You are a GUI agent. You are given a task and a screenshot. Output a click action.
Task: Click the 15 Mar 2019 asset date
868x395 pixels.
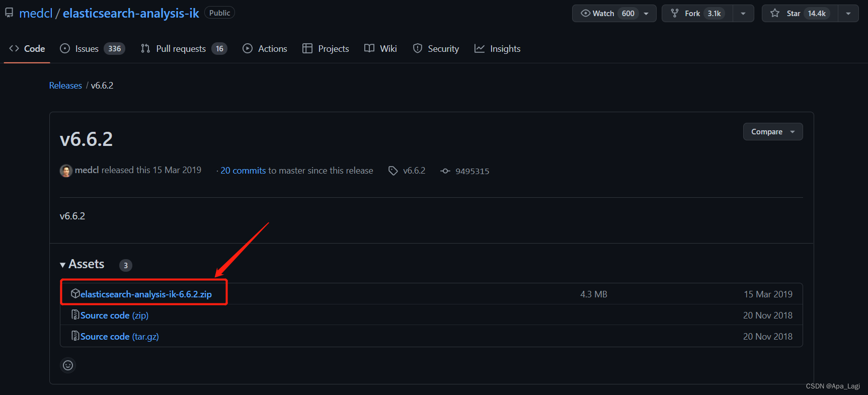coord(768,294)
